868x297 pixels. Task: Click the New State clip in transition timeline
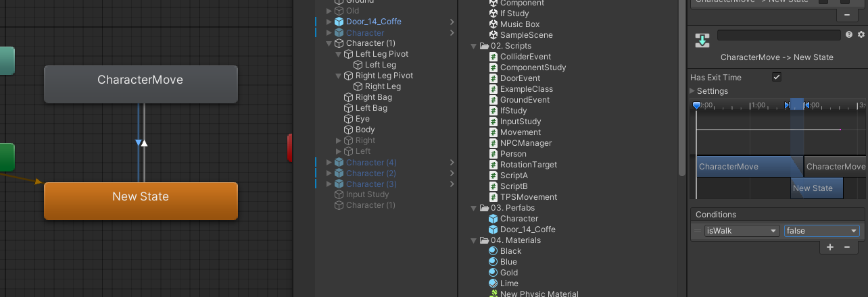[x=817, y=188]
